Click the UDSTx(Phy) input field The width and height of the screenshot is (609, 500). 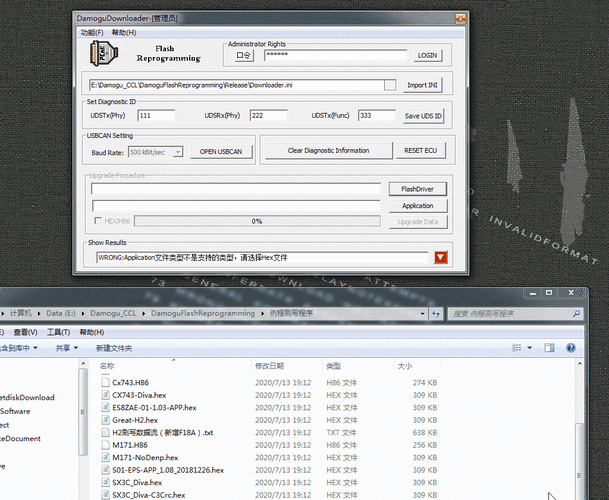[x=156, y=116]
